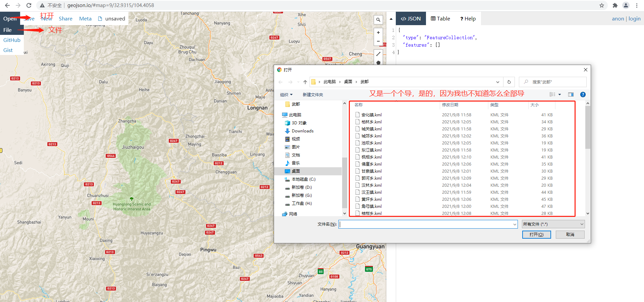This screenshot has height=302, width=644.
Task: Refresh the 武都 folder view
Action: (509, 82)
